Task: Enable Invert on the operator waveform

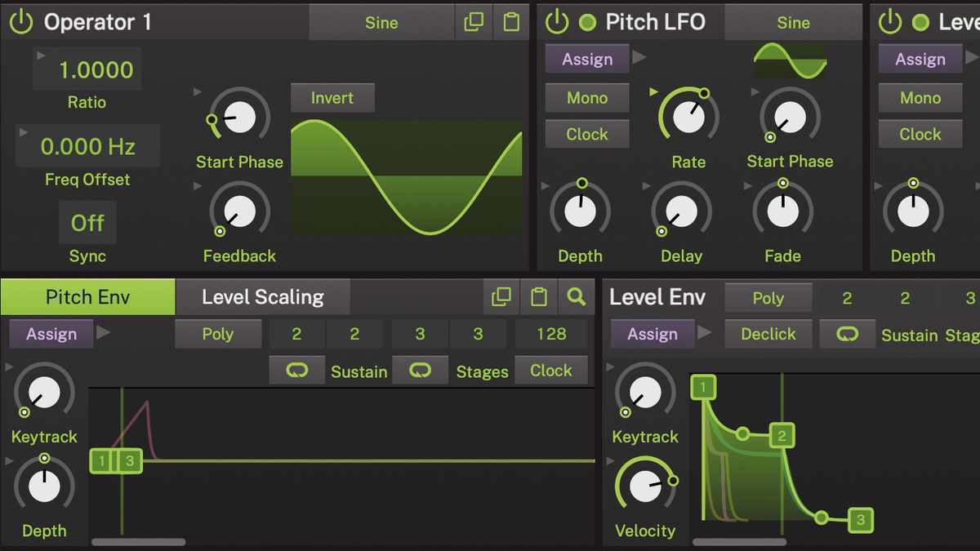Action: tap(332, 97)
